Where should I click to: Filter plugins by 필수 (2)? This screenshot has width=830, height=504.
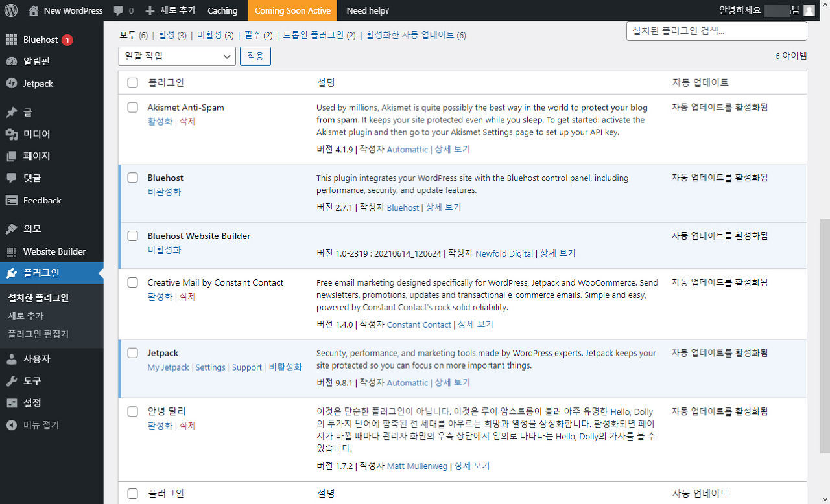point(258,35)
